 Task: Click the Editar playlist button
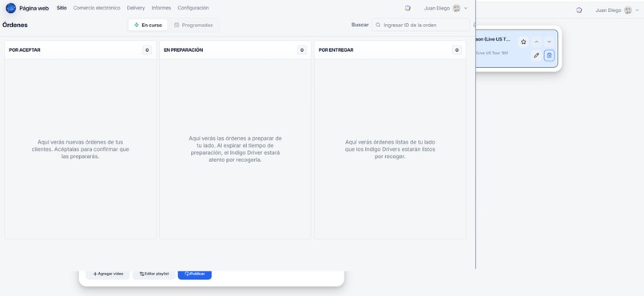pyautogui.click(x=154, y=274)
